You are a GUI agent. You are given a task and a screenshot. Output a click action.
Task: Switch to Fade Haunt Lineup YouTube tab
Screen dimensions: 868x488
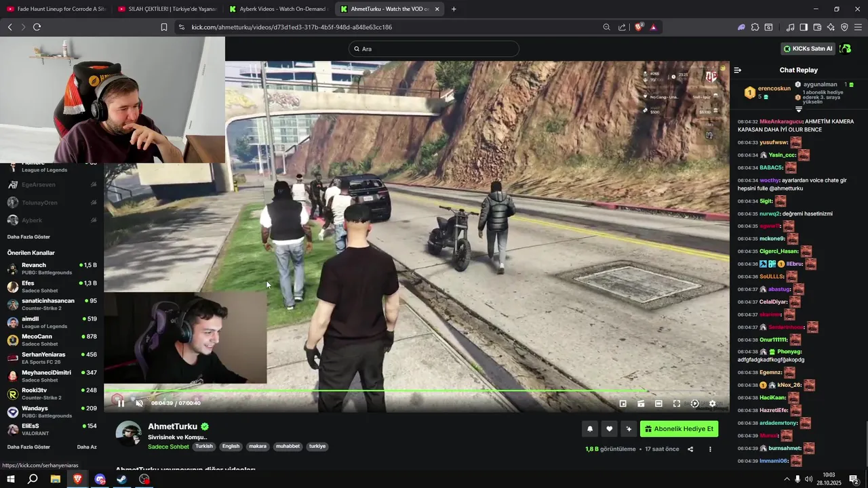(x=56, y=9)
